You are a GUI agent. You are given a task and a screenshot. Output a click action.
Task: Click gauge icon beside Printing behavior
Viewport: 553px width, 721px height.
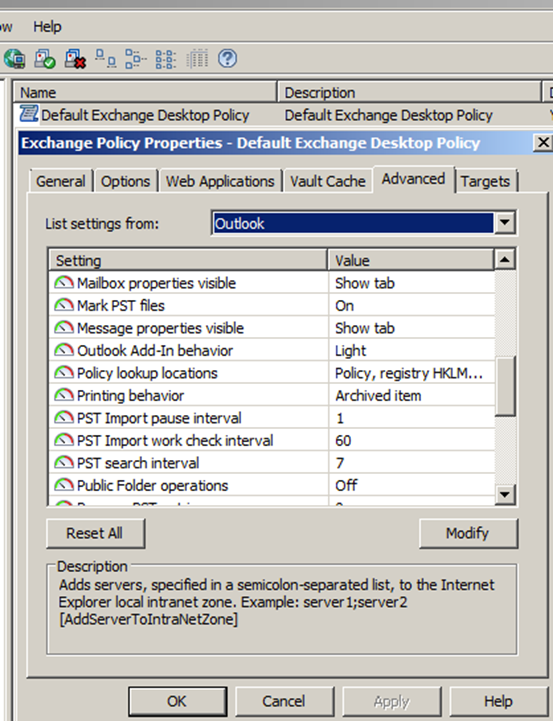pyautogui.click(x=64, y=395)
